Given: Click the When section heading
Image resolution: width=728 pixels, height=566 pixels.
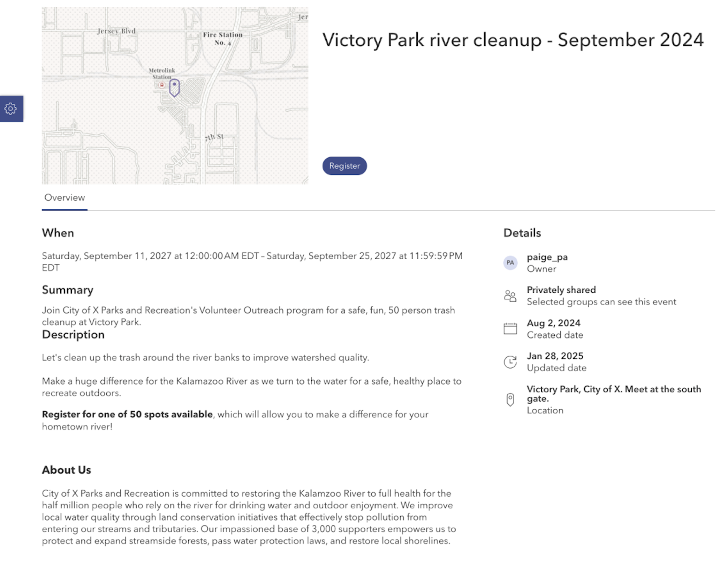Looking at the screenshot, I should [x=58, y=233].
